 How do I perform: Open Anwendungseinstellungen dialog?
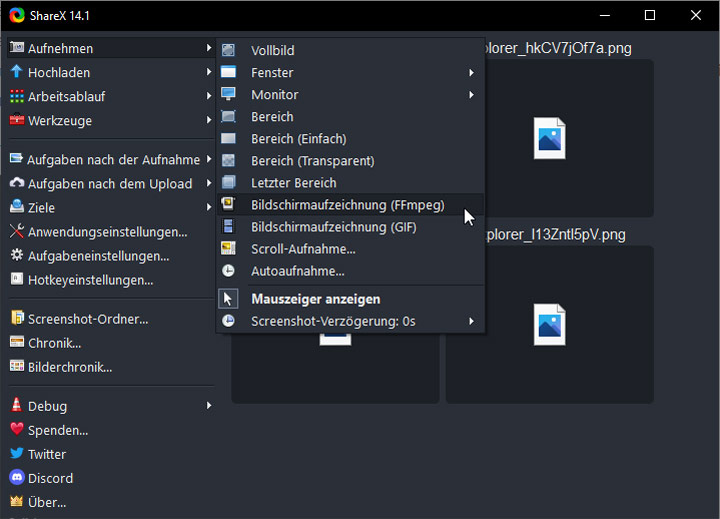107,232
